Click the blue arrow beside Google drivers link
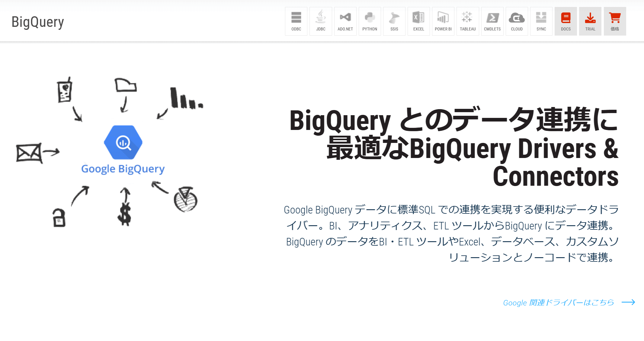Image resolution: width=644 pixels, height=341 pixels. click(628, 302)
